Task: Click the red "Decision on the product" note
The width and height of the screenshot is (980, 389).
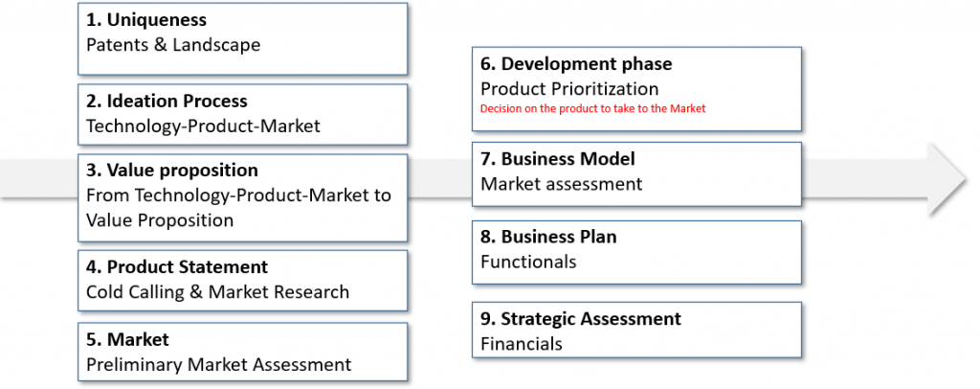Action: click(x=592, y=109)
